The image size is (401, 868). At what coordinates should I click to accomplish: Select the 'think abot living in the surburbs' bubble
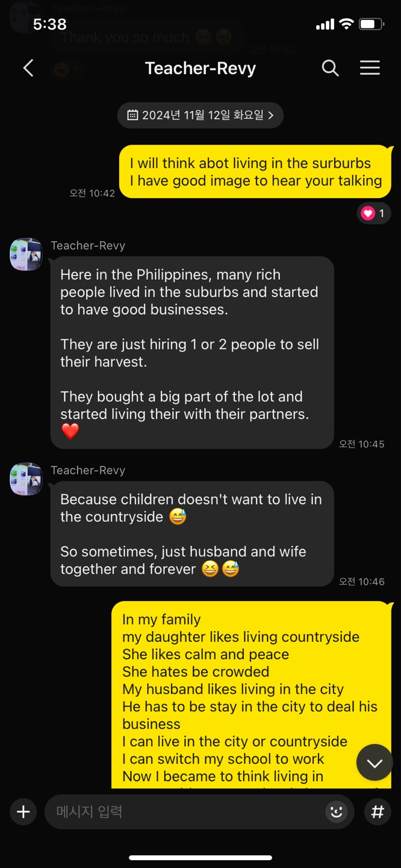255,172
